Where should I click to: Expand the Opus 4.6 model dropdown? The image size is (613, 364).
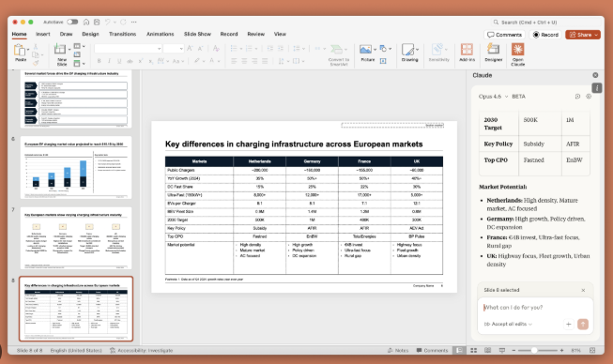point(493,97)
